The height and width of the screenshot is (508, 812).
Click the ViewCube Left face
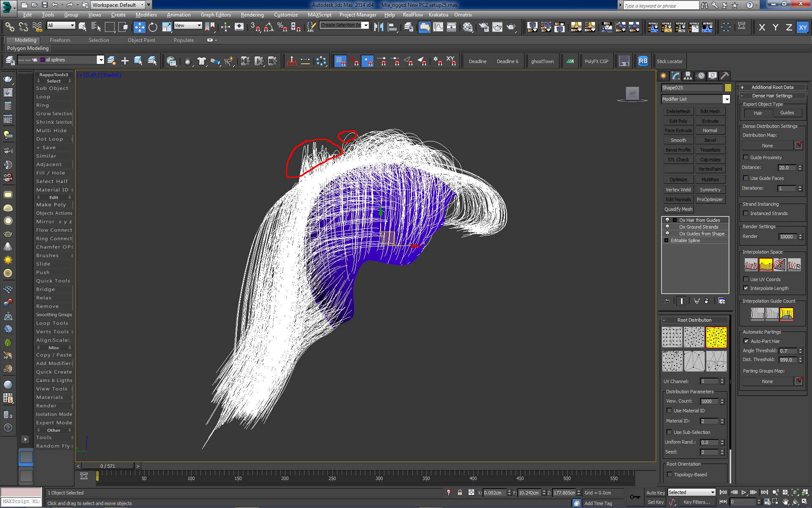point(632,93)
